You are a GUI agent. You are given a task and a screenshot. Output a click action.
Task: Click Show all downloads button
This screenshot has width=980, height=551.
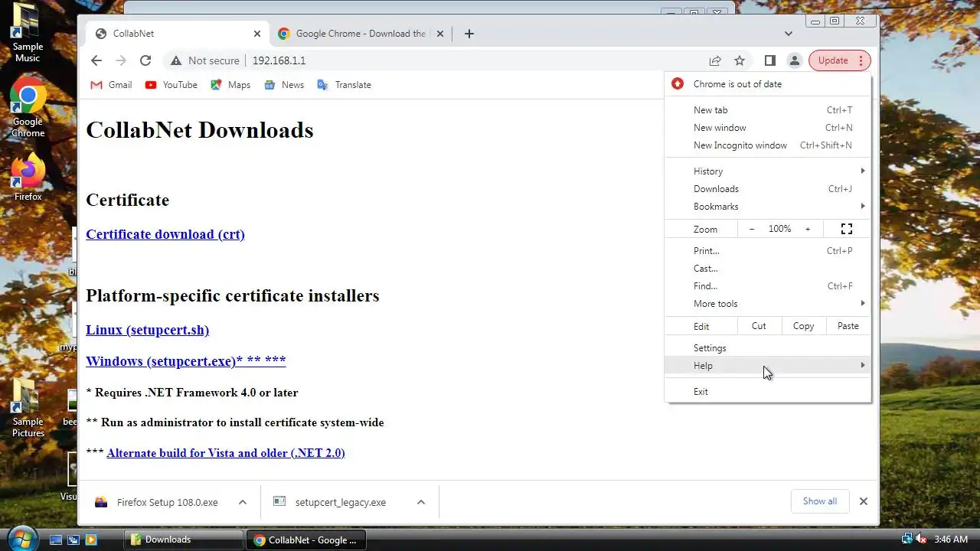[x=820, y=501]
